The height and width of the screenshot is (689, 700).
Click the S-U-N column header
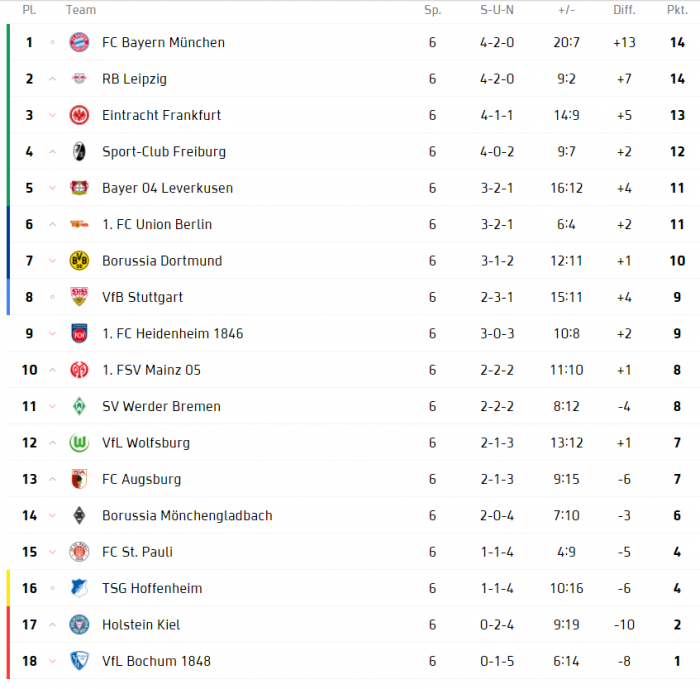(497, 10)
